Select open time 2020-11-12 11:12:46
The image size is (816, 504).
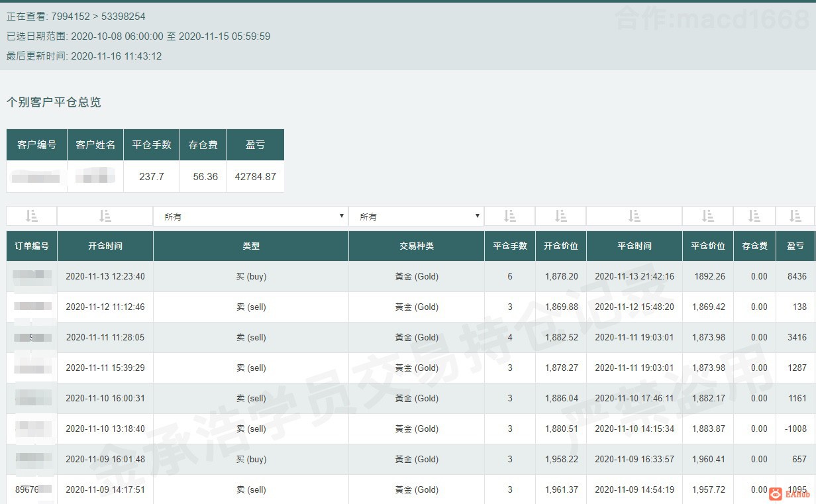coord(105,307)
